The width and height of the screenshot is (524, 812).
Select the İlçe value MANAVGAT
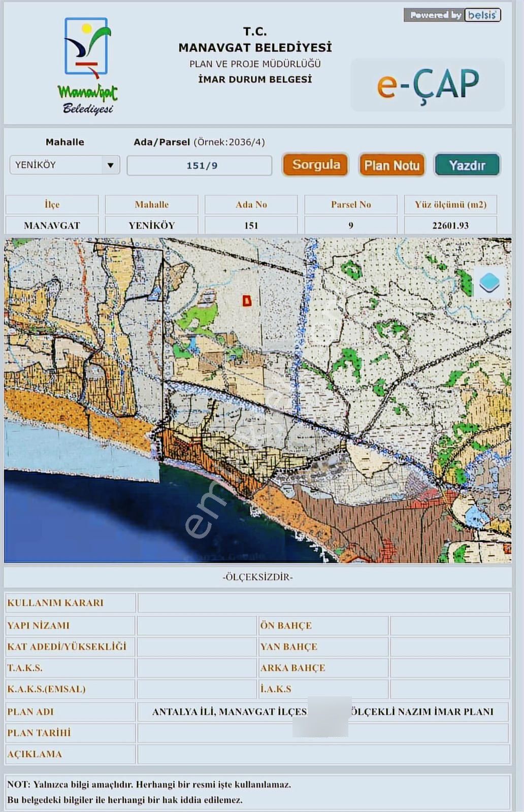(x=52, y=225)
